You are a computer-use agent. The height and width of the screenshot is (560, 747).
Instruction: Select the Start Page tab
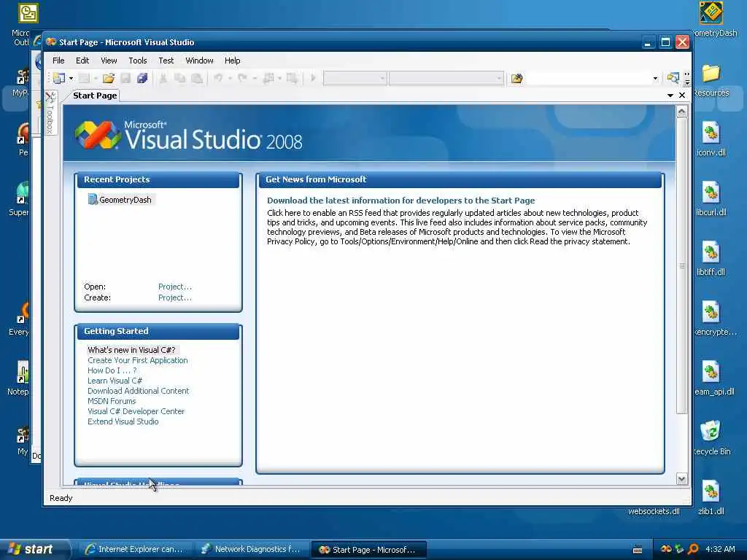95,96
